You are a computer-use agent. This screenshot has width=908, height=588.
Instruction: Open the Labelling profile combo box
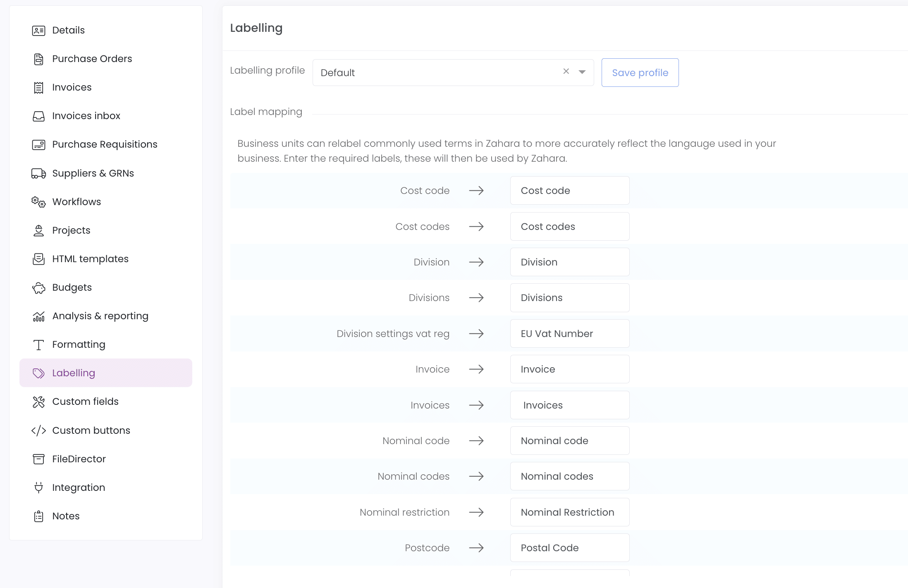pyautogui.click(x=453, y=73)
